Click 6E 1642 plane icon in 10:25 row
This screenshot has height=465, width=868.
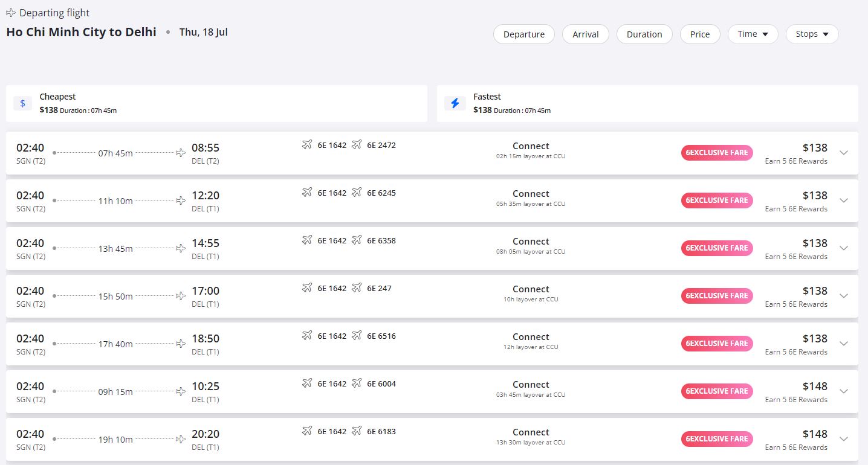307,383
